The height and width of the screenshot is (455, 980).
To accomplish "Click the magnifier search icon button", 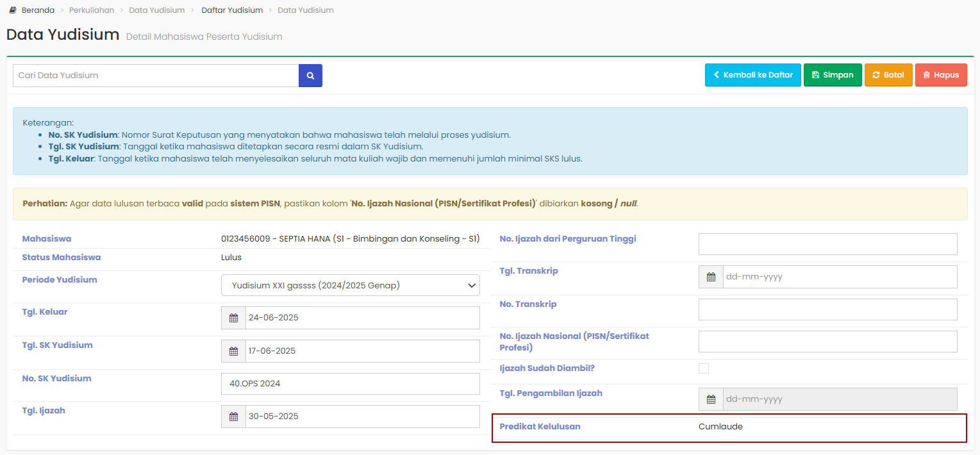I will click(310, 76).
